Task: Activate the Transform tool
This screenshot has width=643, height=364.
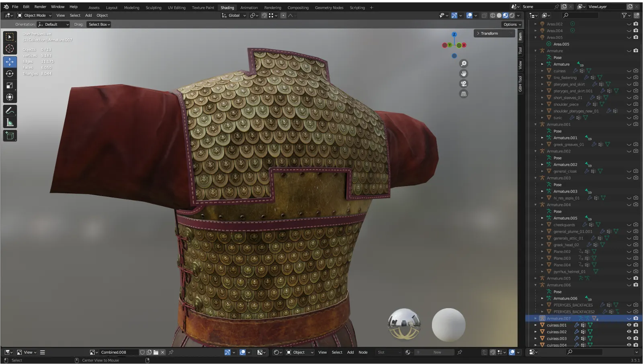Action: [10, 97]
